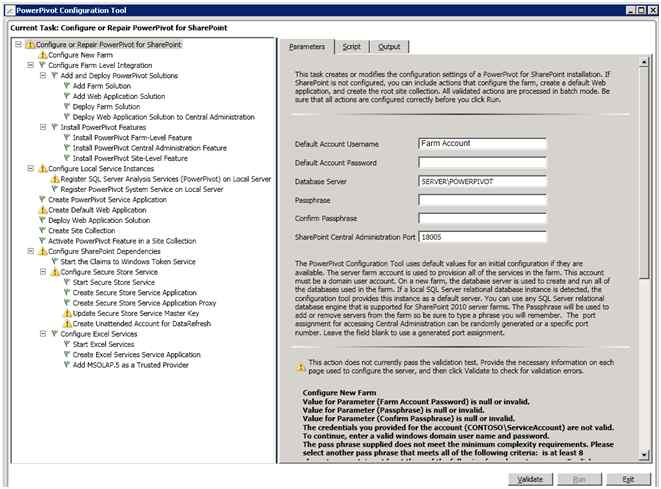The image size is (661, 489).
Task: Switch to the Script tab
Action: point(352,47)
